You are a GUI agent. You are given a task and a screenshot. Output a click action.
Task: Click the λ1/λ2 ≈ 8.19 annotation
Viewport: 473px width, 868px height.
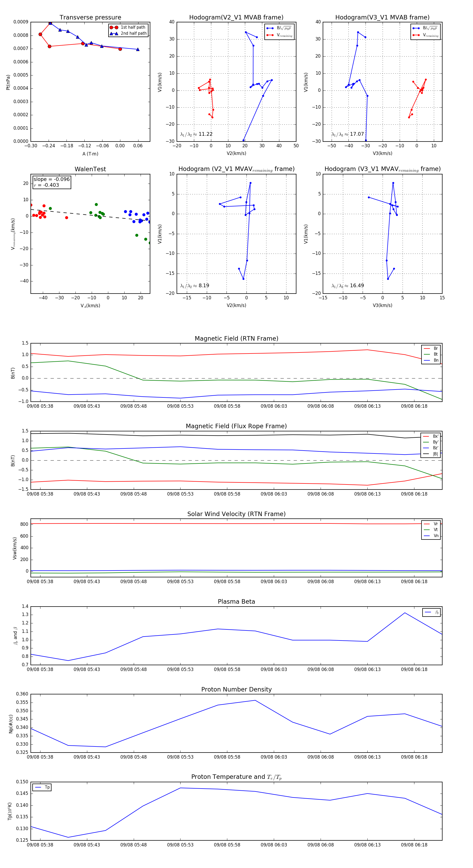(194, 286)
